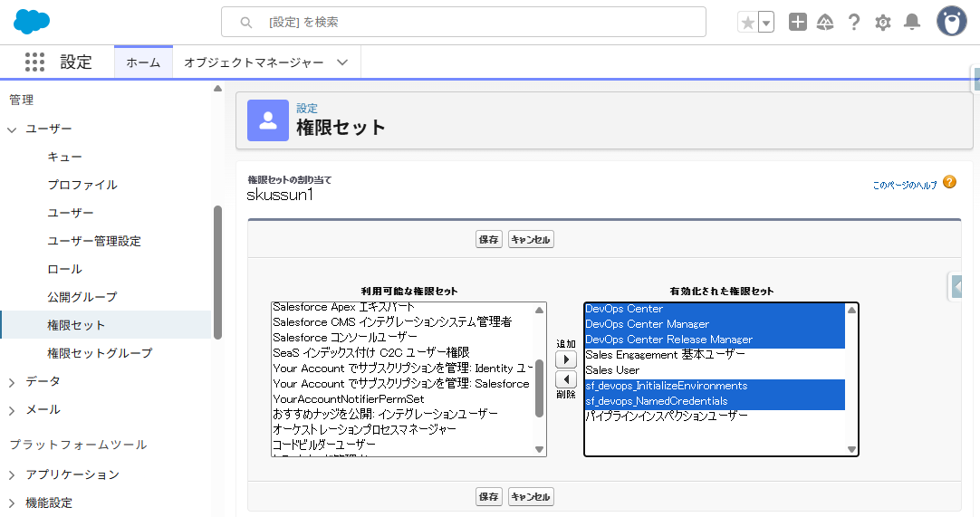Expand the メール tree section
This screenshot has width=980, height=517.
pyautogui.click(x=12, y=411)
